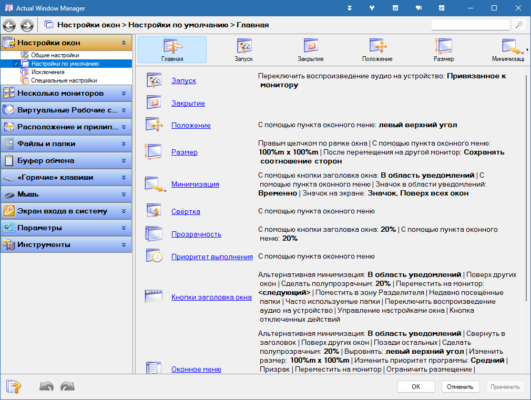Click the Минимизация icon in the list
The height and width of the screenshot is (400, 531).
tap(155, 184)
